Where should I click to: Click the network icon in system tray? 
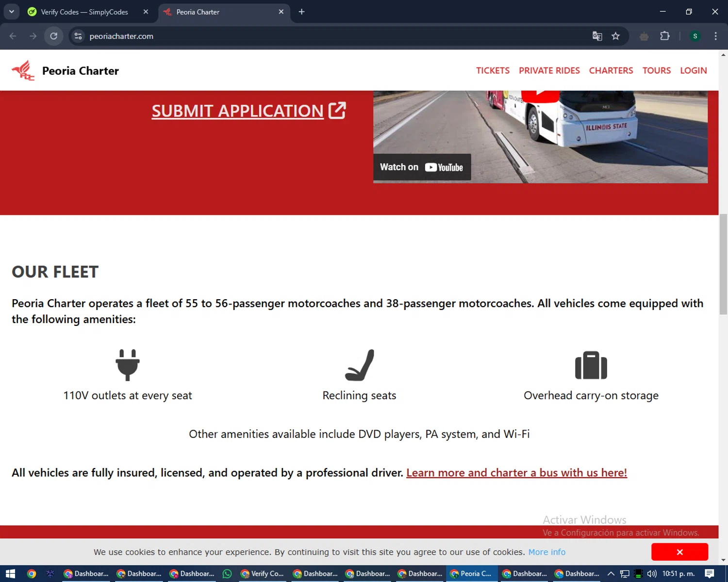[x=625, y=574]
